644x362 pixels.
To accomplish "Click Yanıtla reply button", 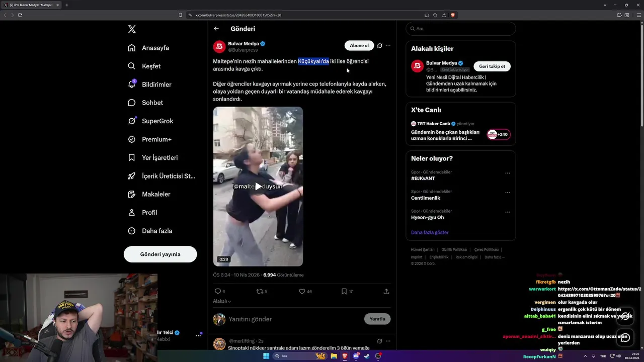I will click(x=377, y=319).
